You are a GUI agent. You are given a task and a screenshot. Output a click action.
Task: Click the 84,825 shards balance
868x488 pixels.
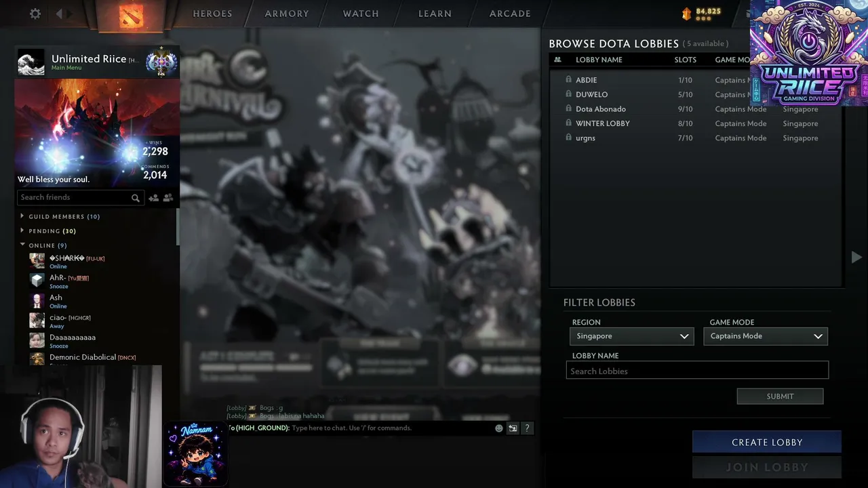click(x=709, y=12)
